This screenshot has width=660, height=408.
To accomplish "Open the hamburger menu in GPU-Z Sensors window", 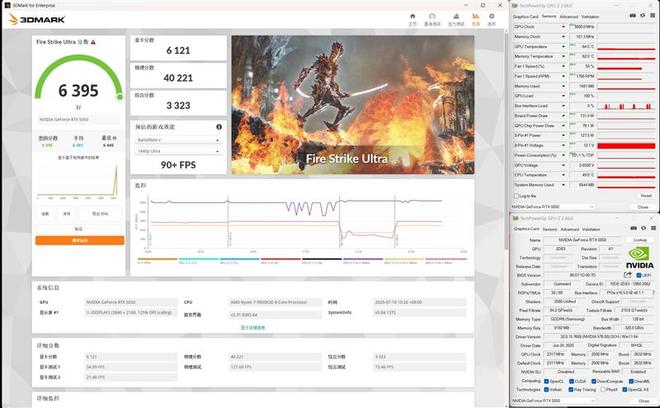I will coord(653,16).
